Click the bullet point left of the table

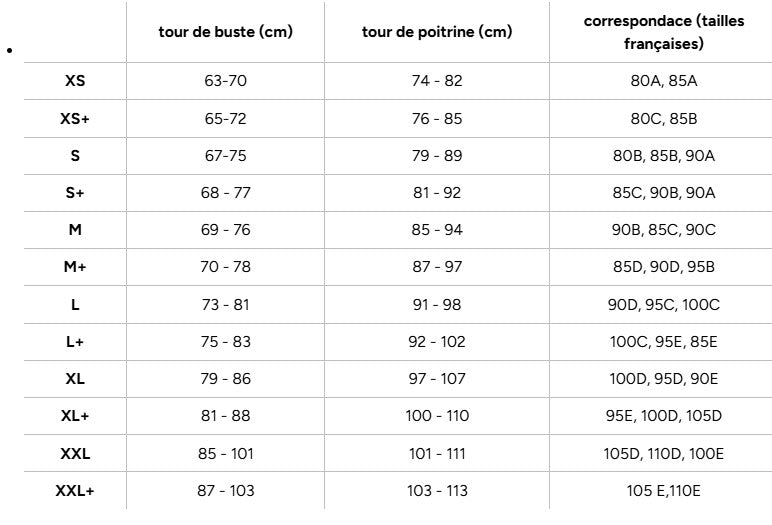(9, 49)
